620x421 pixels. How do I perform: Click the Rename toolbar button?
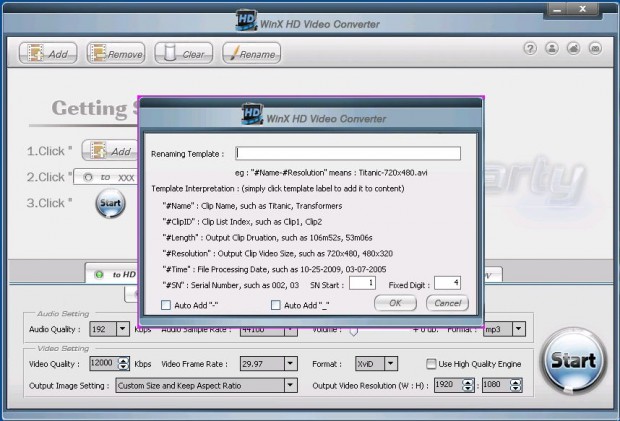(x=251, y=53)
